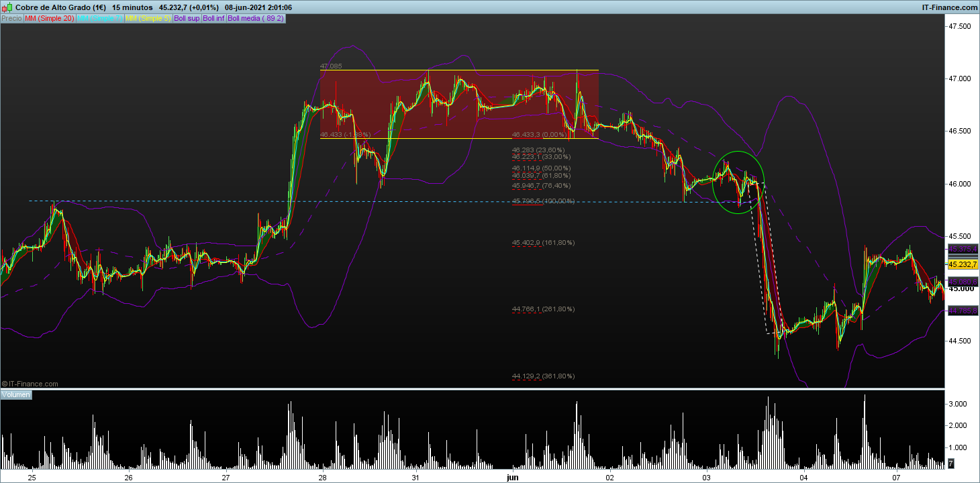Click the Volumen panel label

pos(16,395)
